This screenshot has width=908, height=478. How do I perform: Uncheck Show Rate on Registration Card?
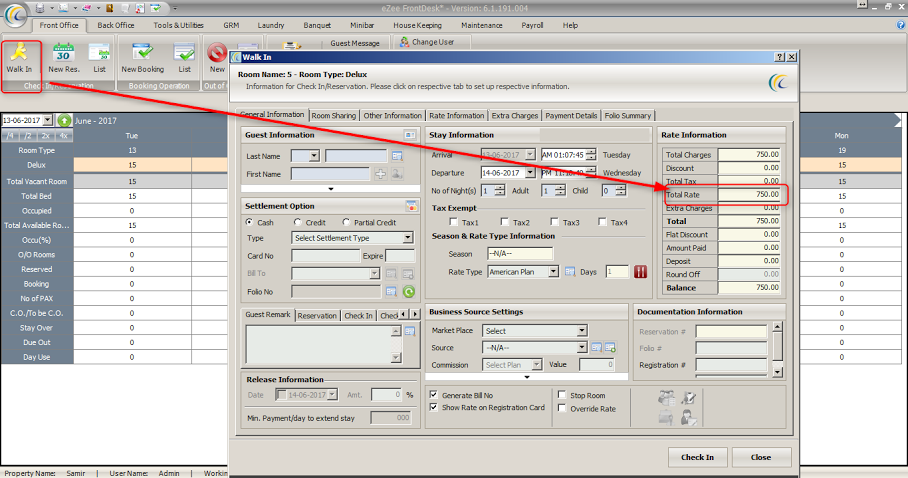coord(434,407)
